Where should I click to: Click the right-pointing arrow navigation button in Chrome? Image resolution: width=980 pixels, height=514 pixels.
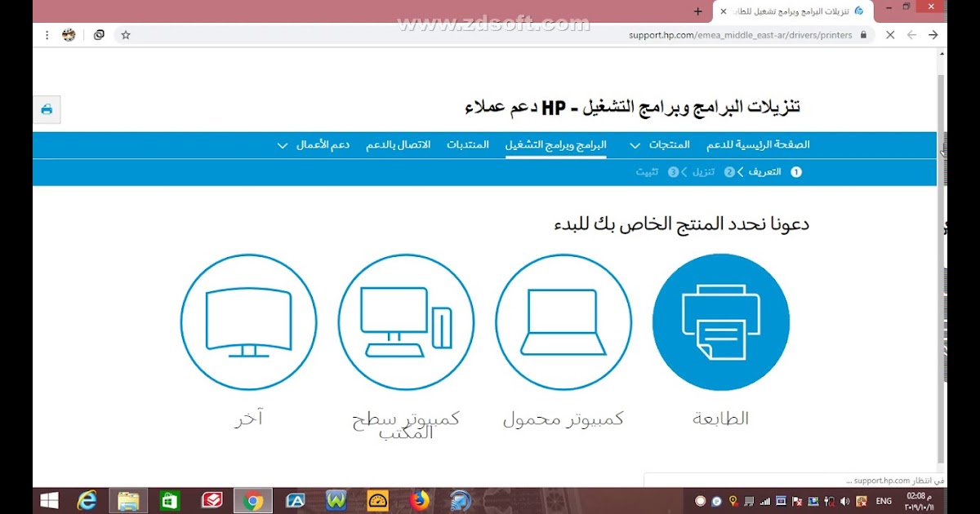coord(933,35)
